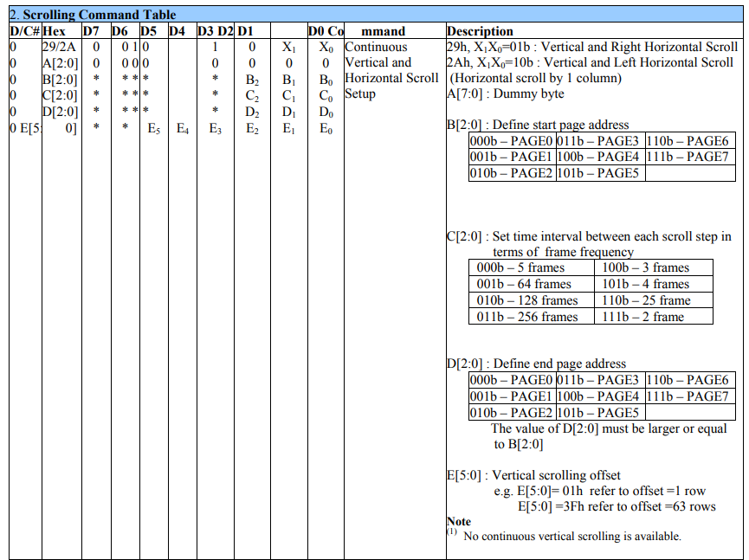The height and width of the screenshot is (560, 749).
Task: Select '001b – PAGE1' in end page table
Action: pos(511,396)
